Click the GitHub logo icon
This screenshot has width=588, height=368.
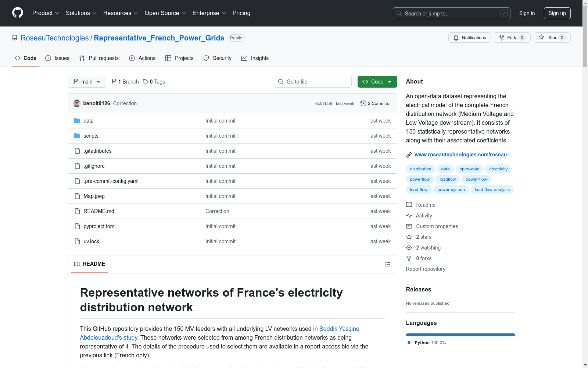(18, 13)
